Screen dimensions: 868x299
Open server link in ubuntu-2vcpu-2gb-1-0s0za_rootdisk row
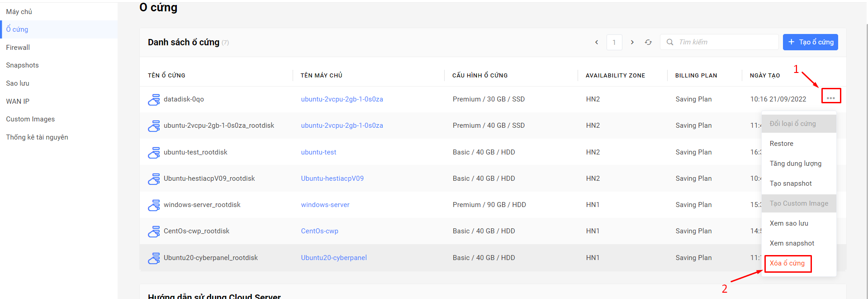342,125
